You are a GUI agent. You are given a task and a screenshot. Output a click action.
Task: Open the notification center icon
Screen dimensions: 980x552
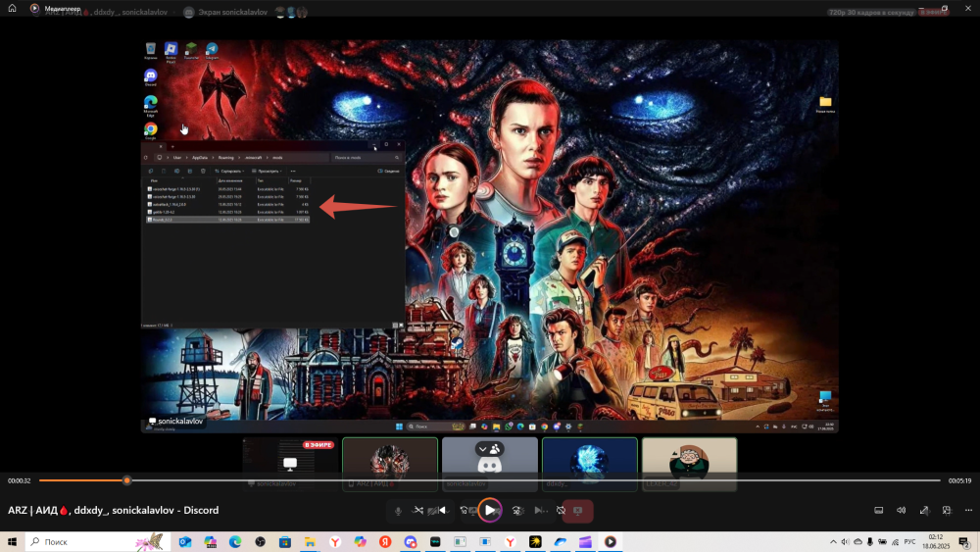click(964, 542)
